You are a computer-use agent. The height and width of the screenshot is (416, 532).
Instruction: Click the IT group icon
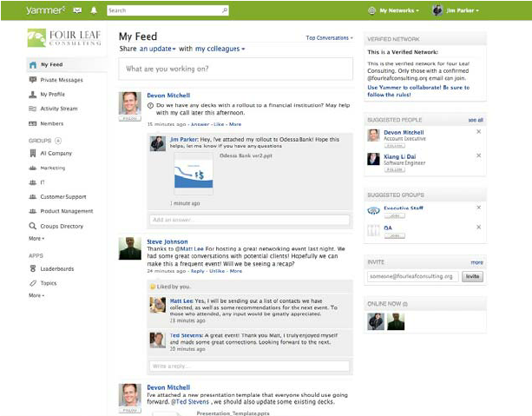(33, 182)
